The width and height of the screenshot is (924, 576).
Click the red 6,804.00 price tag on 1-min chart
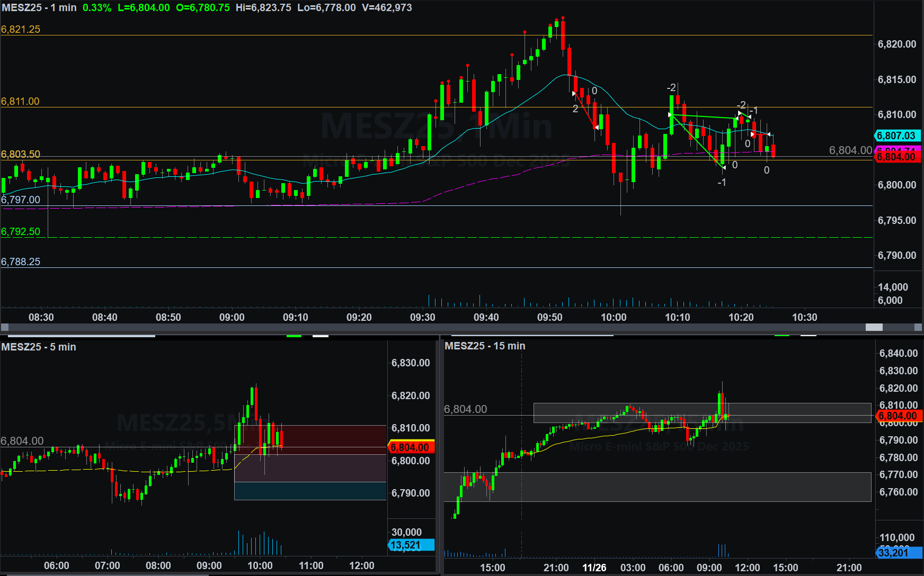click(896, 157)
